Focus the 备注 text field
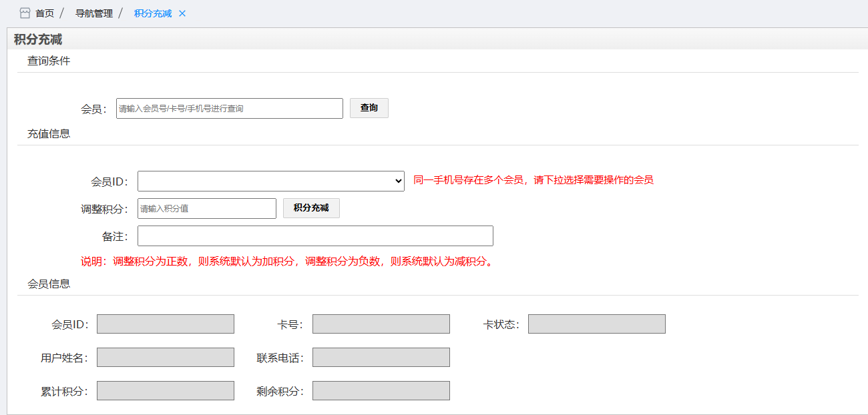This screenshot has height=415, width=868. click(x=315, y=236)
